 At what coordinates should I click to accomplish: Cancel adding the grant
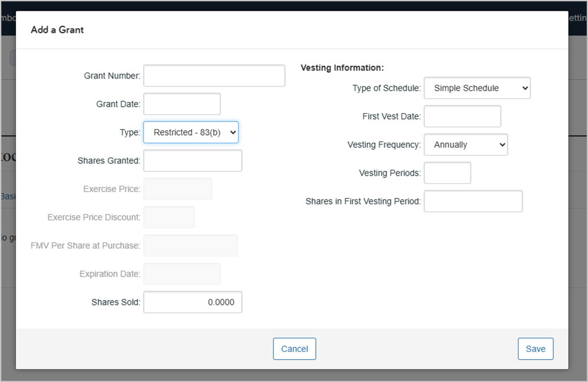(x=294, y=348)
